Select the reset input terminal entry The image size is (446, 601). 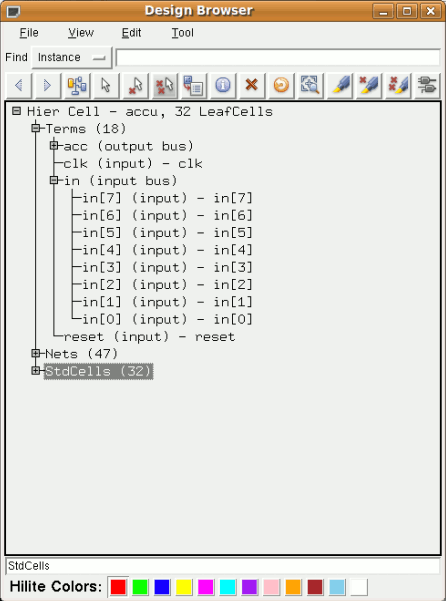coord(149,337)
